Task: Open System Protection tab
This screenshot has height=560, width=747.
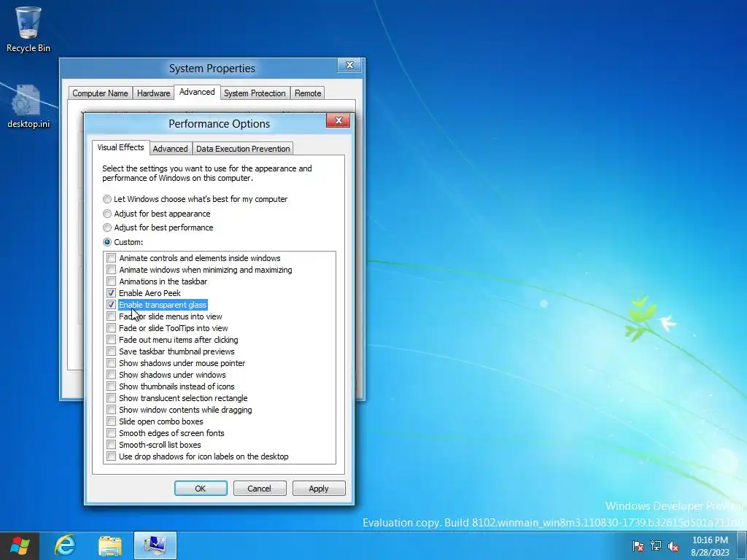Action: 255,93
